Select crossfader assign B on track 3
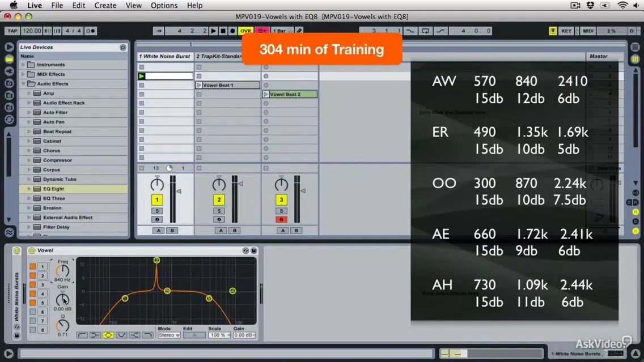The image size is (644, 362). coord(296,231)
